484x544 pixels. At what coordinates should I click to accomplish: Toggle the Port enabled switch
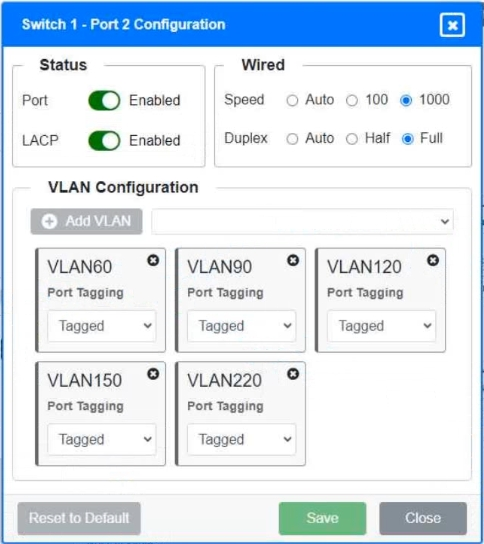coord(104,101)
